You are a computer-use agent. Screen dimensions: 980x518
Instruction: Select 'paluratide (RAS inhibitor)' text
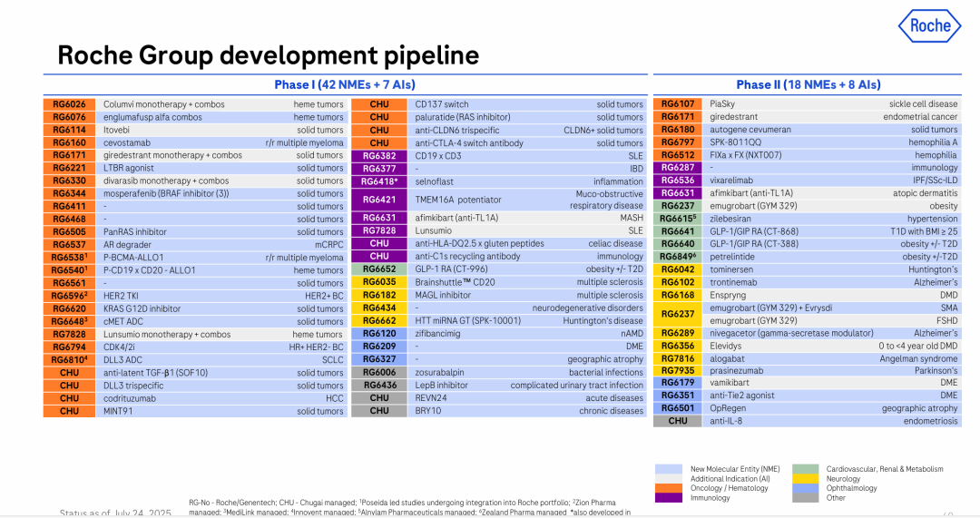(463, 117)
